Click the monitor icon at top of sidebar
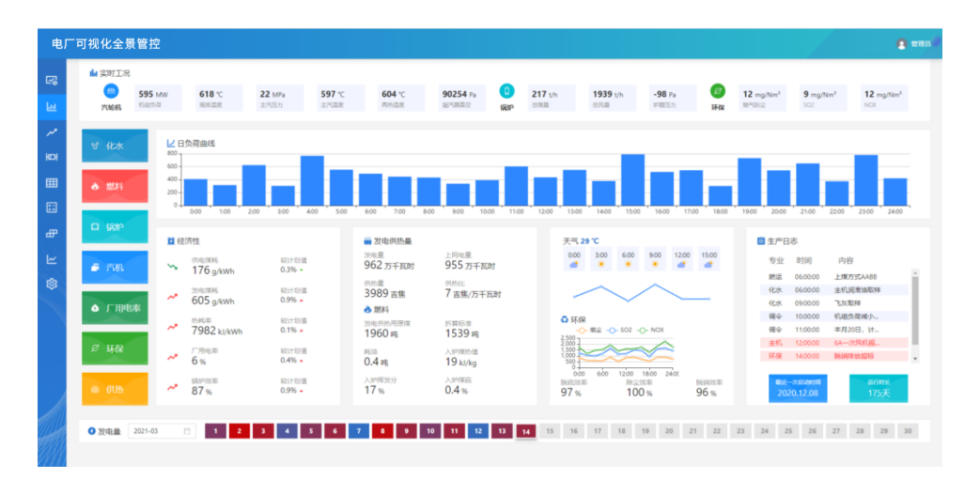Screen dimensions: 980x494 click(52, 81)
